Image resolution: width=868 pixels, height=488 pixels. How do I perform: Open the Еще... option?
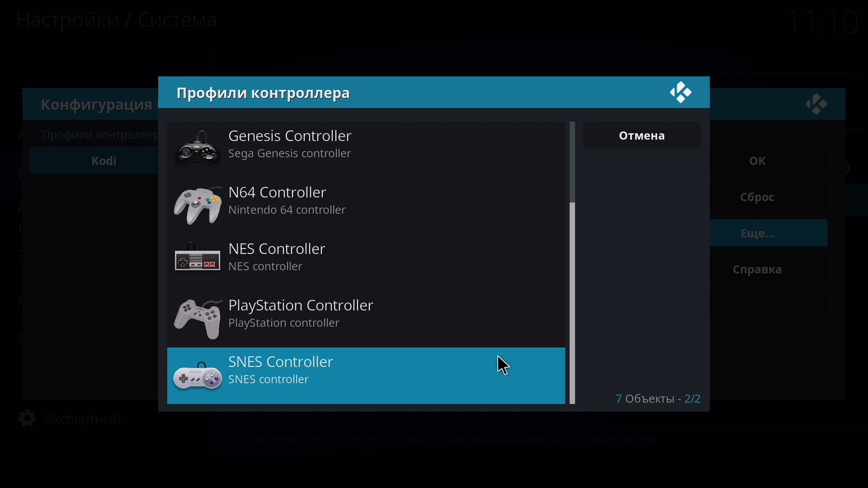click(x=757, y=233)
